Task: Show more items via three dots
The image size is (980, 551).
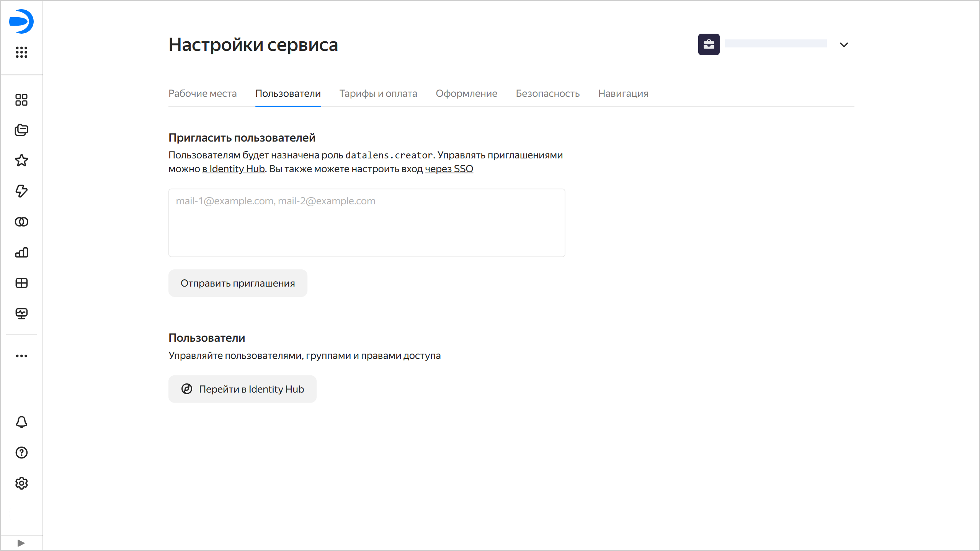Action: tap(21, 356)
